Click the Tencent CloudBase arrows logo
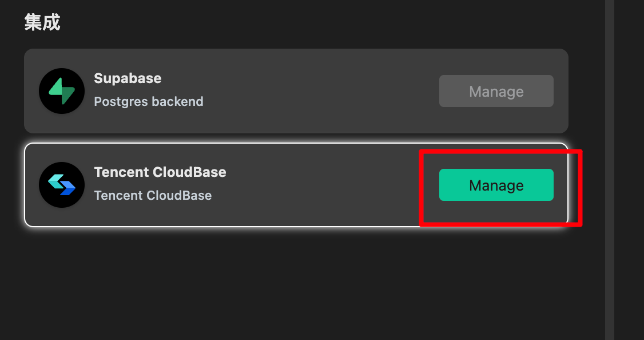This screenshot has width=644, height=340. 62,185
